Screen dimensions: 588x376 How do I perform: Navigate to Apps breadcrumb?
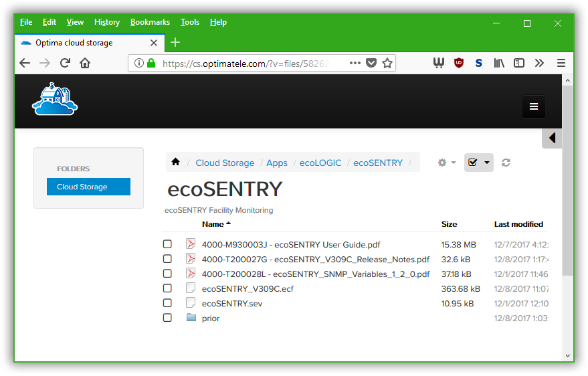point(277,163)
